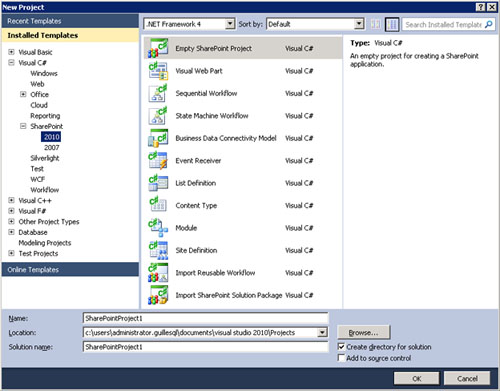500x391 pixels.
Task: Click the Browse... button
Action: click(363, 332)
